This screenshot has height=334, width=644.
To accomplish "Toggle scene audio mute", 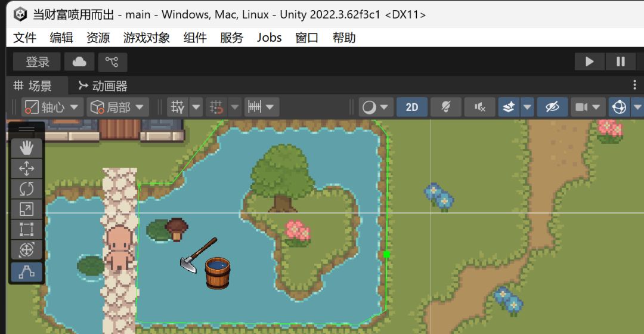I will tap(479, 107).
